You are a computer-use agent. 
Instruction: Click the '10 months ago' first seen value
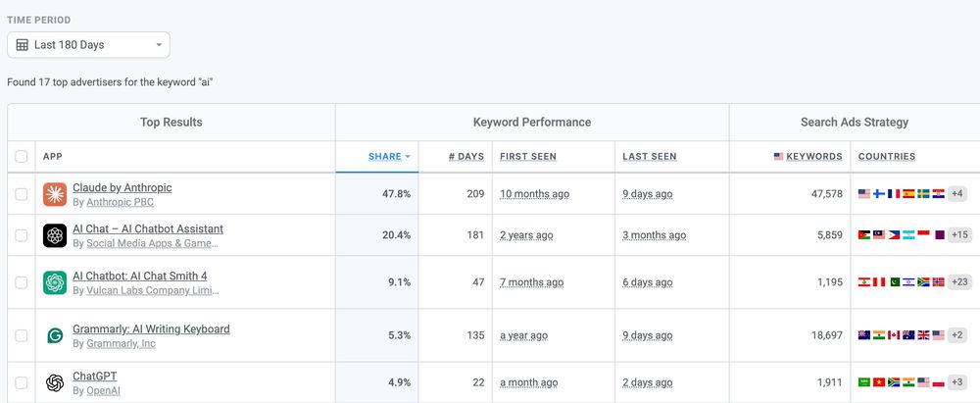click(534, 194)
